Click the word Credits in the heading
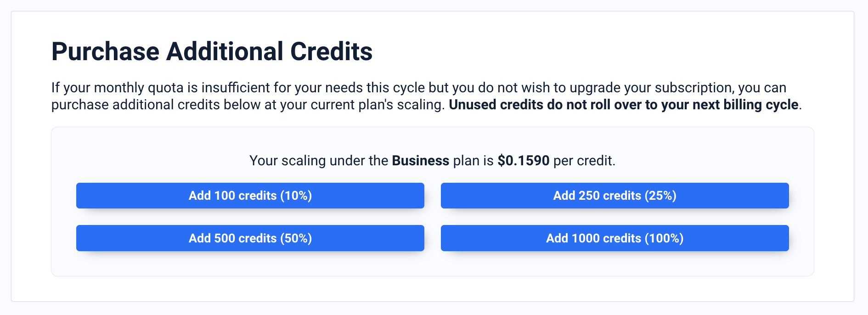Screen dimensions: 868x315 331,51
